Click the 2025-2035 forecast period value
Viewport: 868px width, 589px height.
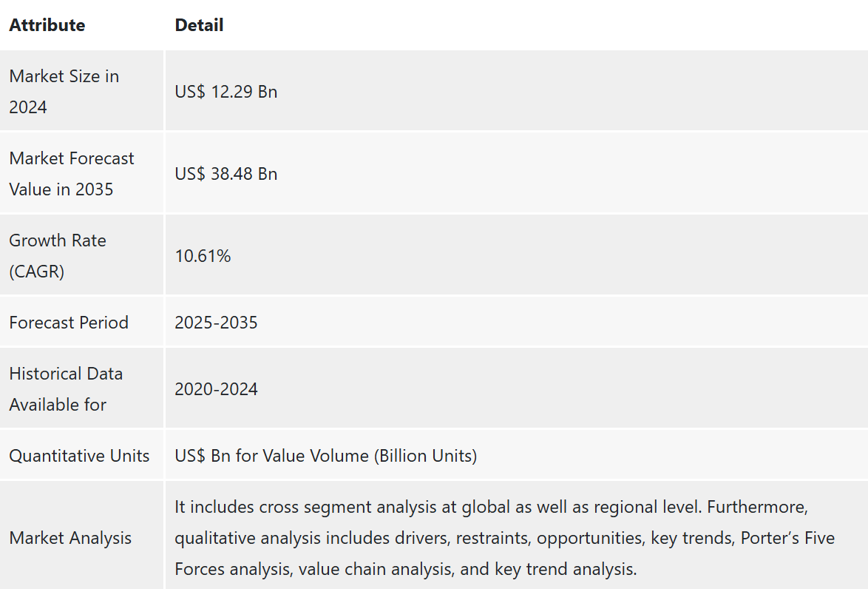tap(216, 323)
